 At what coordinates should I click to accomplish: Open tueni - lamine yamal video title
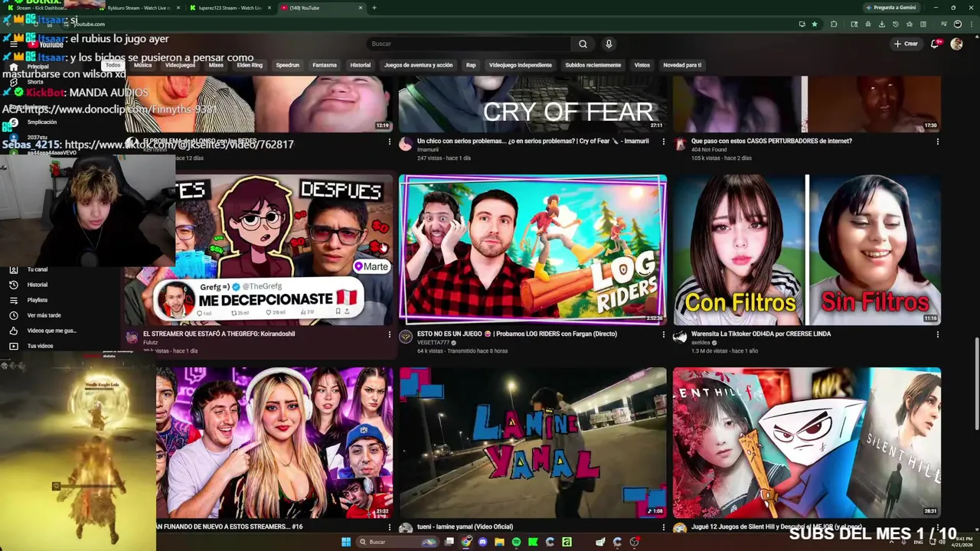(465, 527)
